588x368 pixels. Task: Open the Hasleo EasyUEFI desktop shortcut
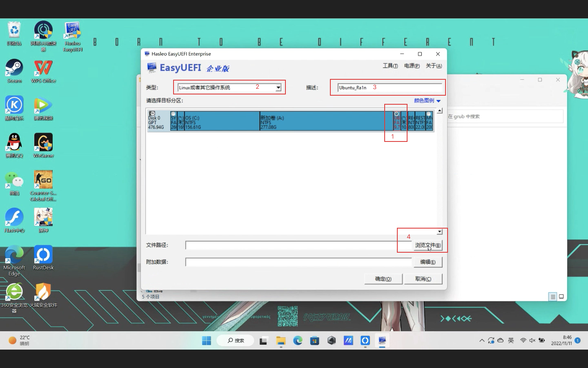73,36
